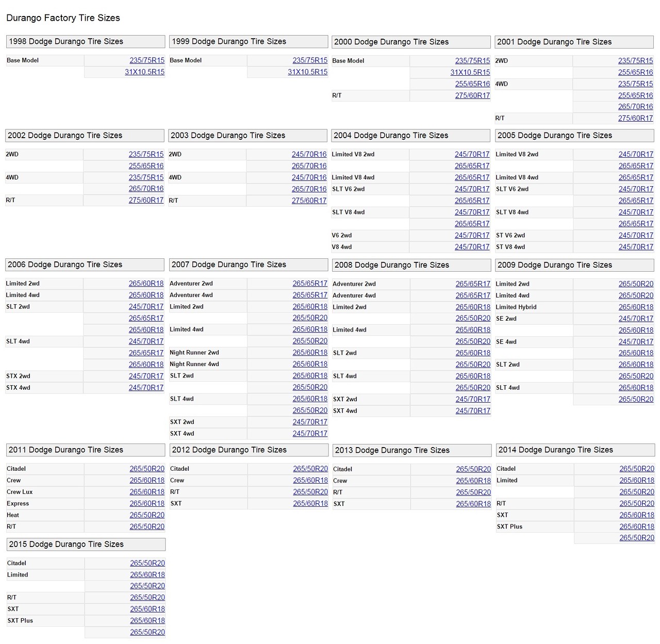
Task: Open 31X10.5R15 link in 1999 Durango table
Action: 307,72
